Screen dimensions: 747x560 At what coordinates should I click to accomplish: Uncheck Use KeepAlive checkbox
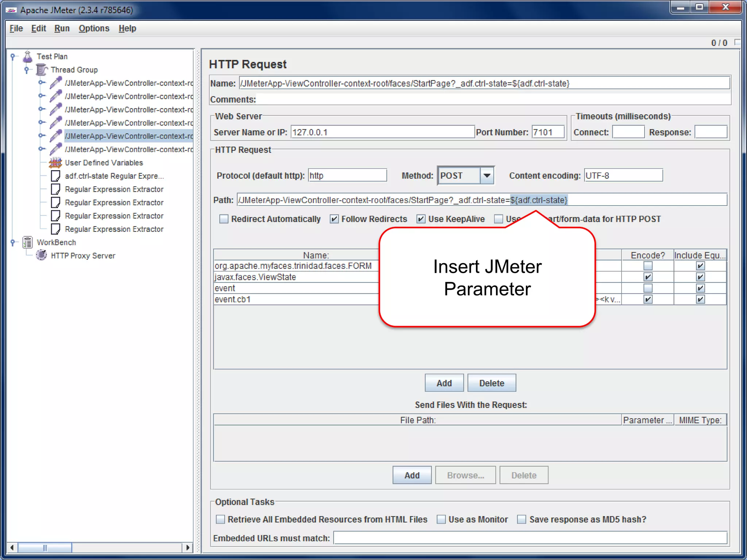coord(421,219)
